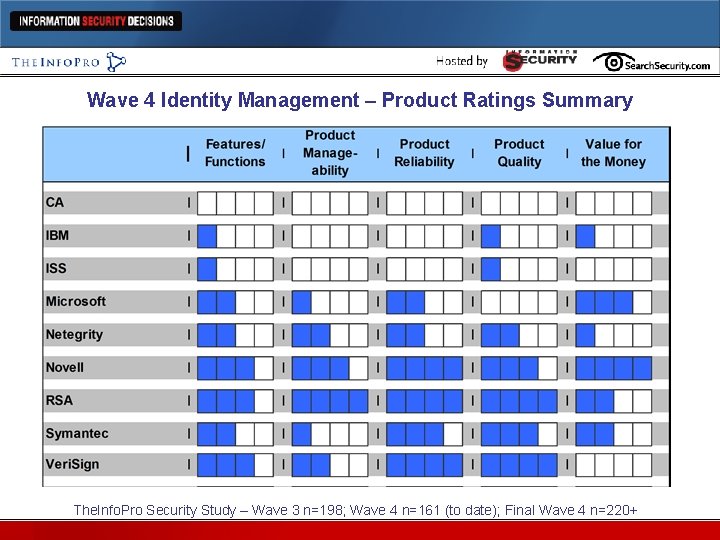Image resolution: width=720 pixels, height=540 pixels.
Task: Click Novell's Product Reliability rating bar
Action: (424, 369)
